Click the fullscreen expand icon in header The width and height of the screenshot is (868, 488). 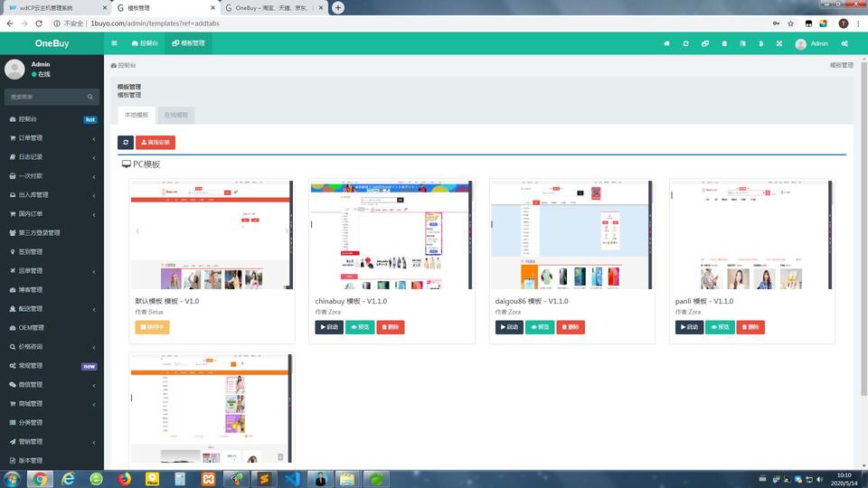click(x=778, y=43)
